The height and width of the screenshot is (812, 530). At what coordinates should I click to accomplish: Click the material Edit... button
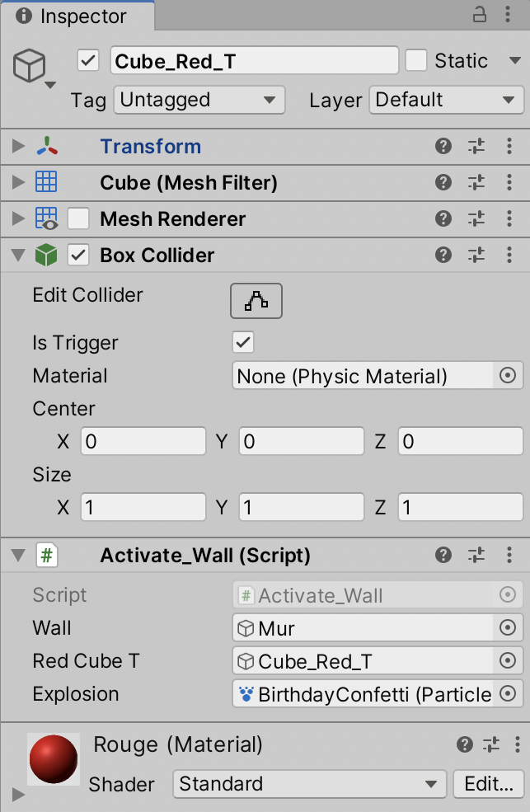[x=488, y=784]
